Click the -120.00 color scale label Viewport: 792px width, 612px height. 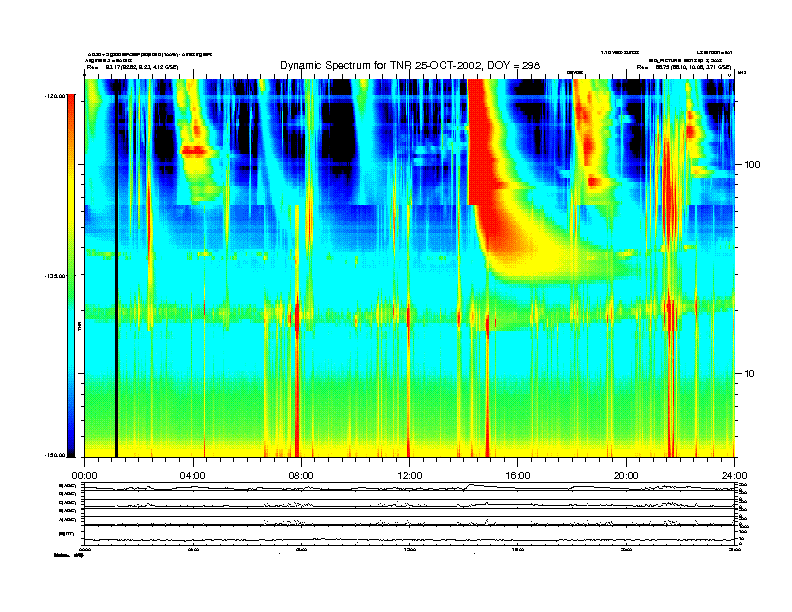coord(55,95)
